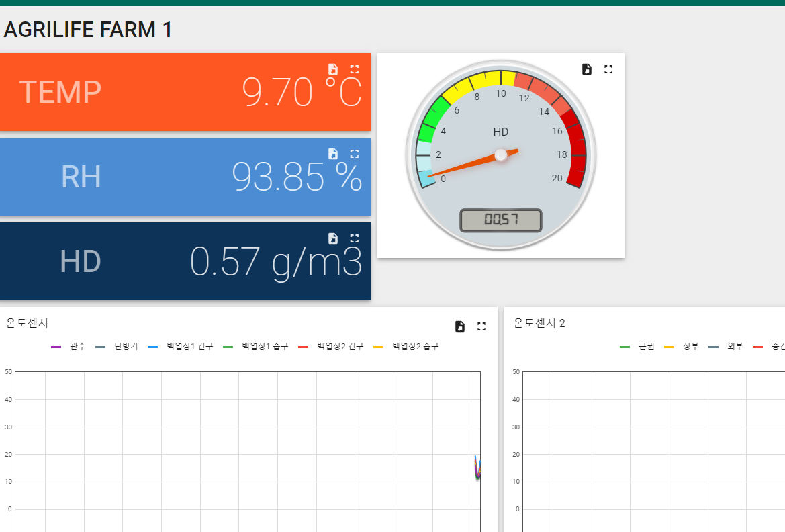Expand the RH card to fullscreen
Viewport: 785px width, 532px height.
coord(355,154)
